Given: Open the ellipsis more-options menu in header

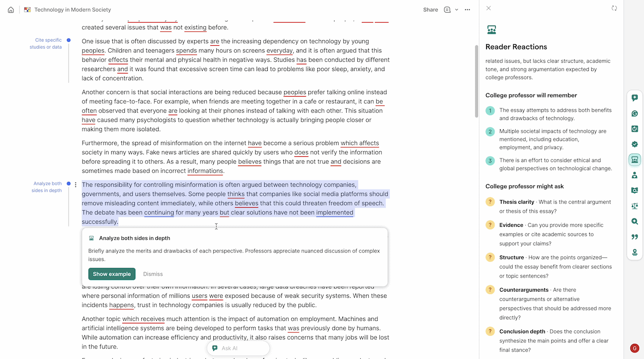Looking at the screenshot, I should click(467, 10).
